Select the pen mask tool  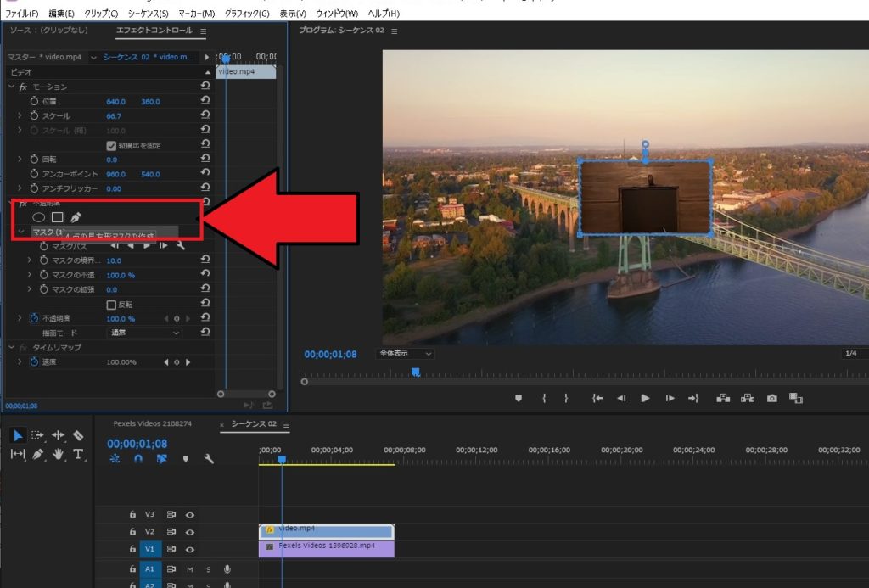pos(76,217)
